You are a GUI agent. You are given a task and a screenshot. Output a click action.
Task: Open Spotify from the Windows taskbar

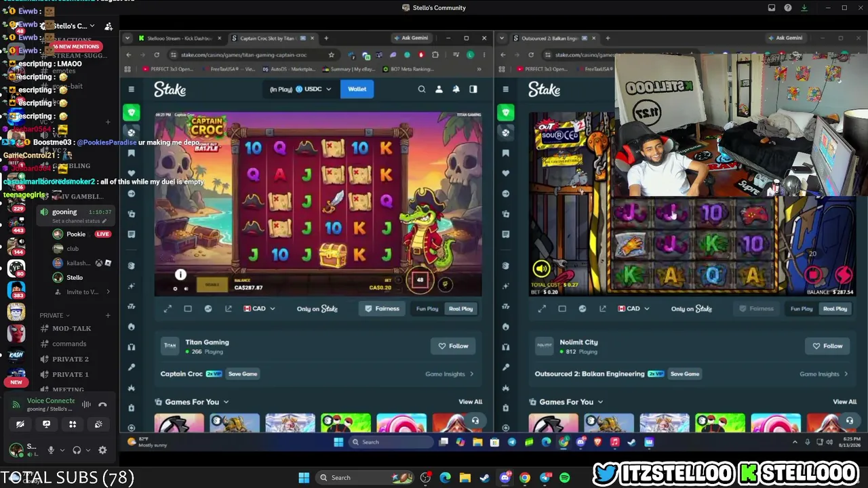pyautogui.click(x=564, y=478)
